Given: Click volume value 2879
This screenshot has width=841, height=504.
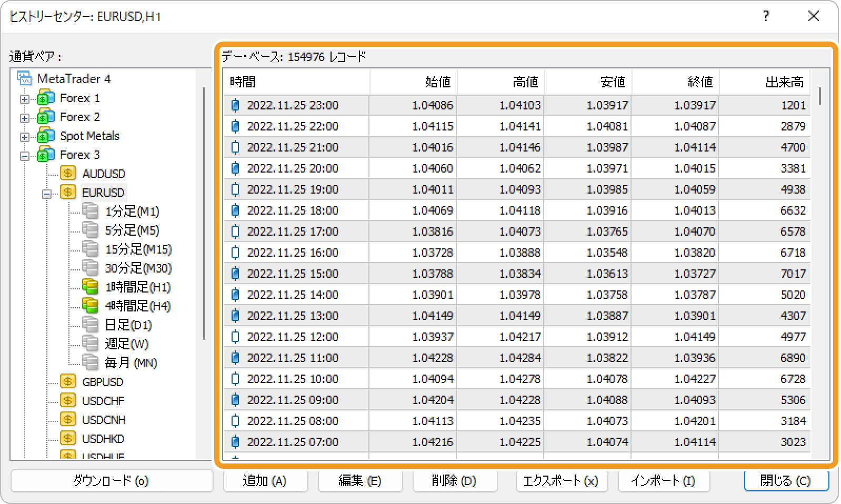Looking at the screenshot, I should (x=793, y=126).
